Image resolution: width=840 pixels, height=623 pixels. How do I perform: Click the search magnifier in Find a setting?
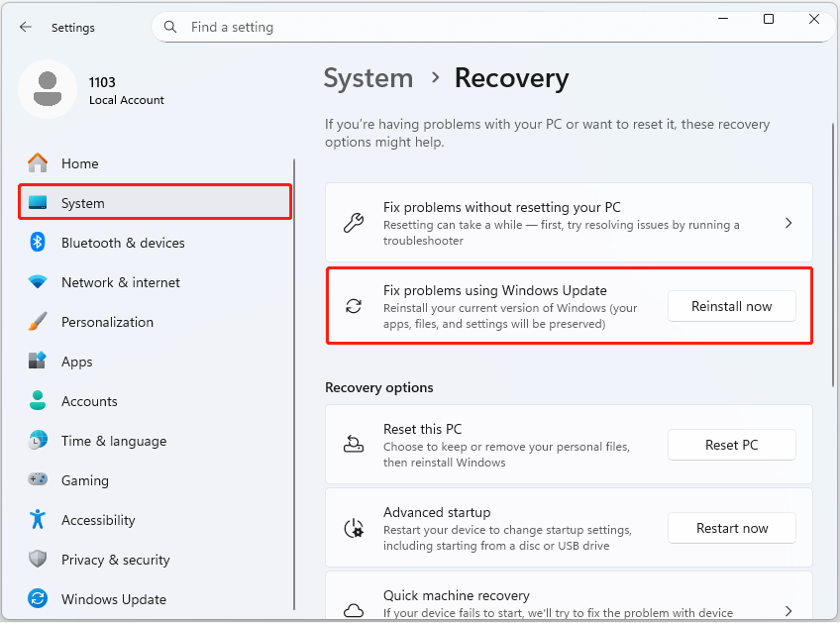(169, 27)
